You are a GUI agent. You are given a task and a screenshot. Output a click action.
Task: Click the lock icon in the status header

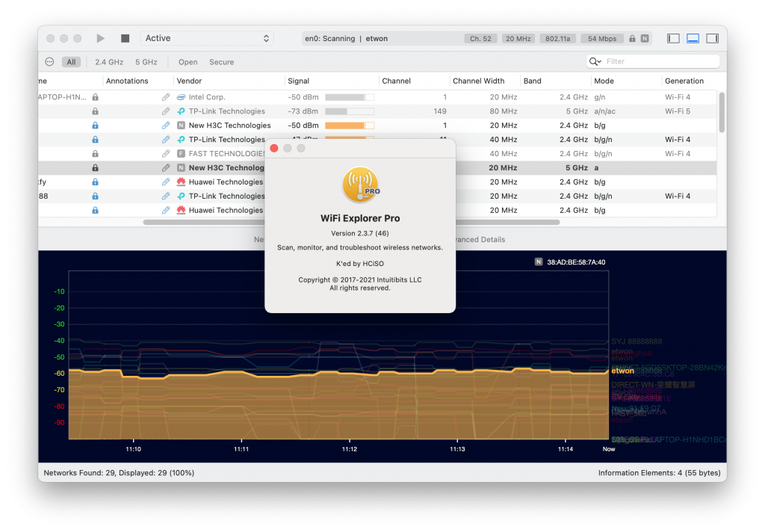pyautogui.click(x=632, y=39)
